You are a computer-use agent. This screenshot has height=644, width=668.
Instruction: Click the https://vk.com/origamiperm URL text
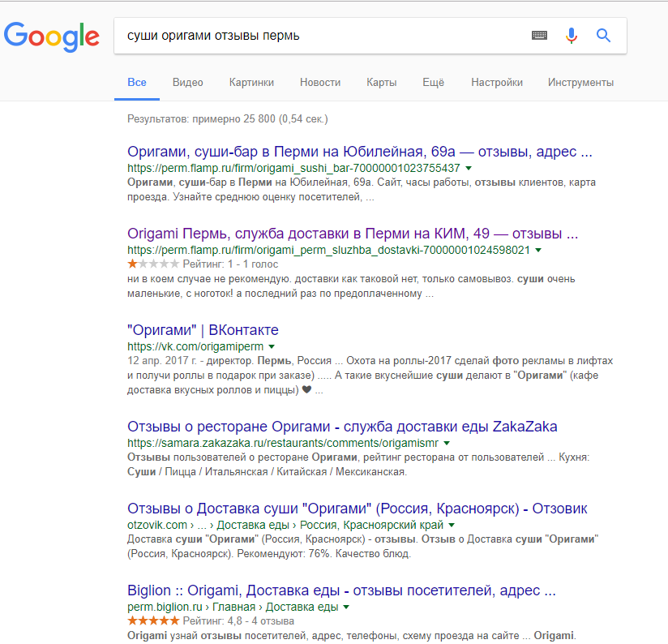(x=195, y=346)
